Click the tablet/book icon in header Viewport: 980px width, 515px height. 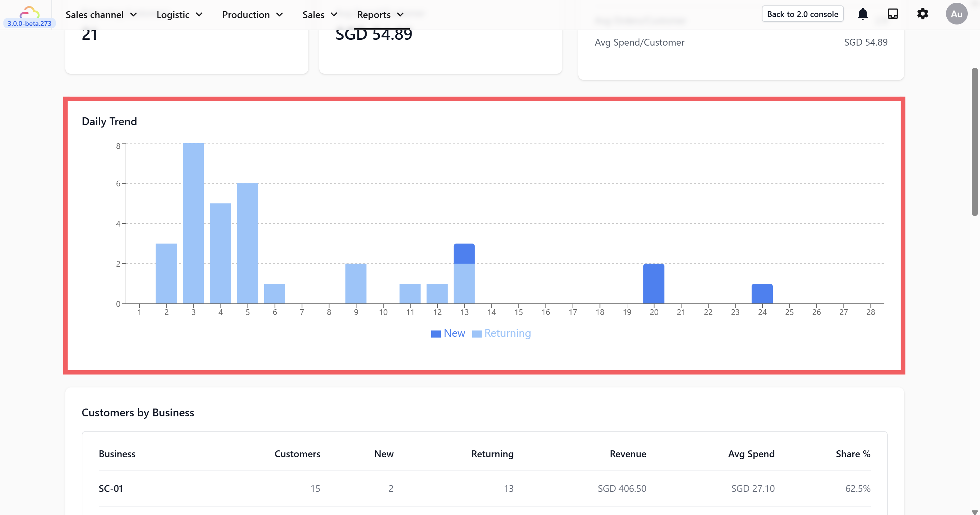tap(893, 14)
